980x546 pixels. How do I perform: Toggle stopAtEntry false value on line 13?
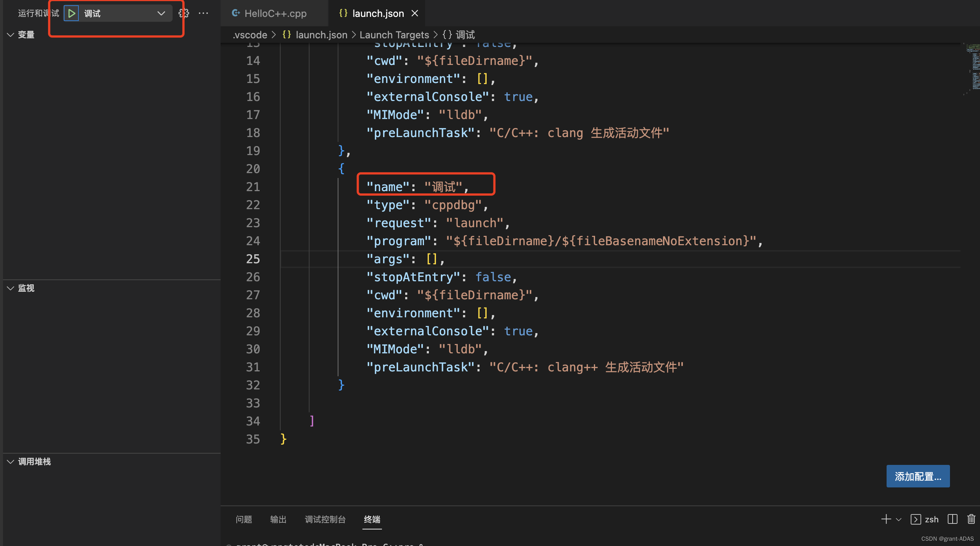click(491, 43)
